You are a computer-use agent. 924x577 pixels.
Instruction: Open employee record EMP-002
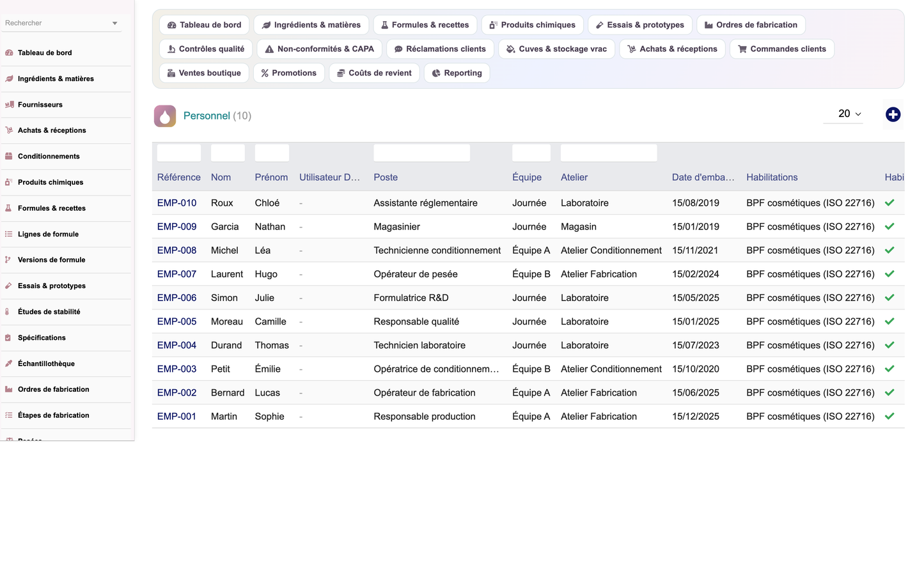tap(177, 392)
